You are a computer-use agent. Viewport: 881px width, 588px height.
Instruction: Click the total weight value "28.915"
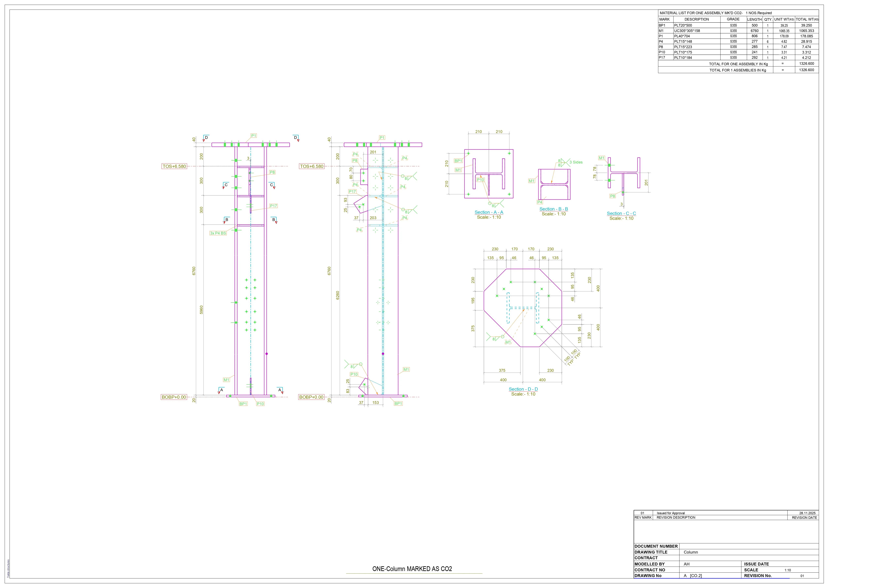806,42
